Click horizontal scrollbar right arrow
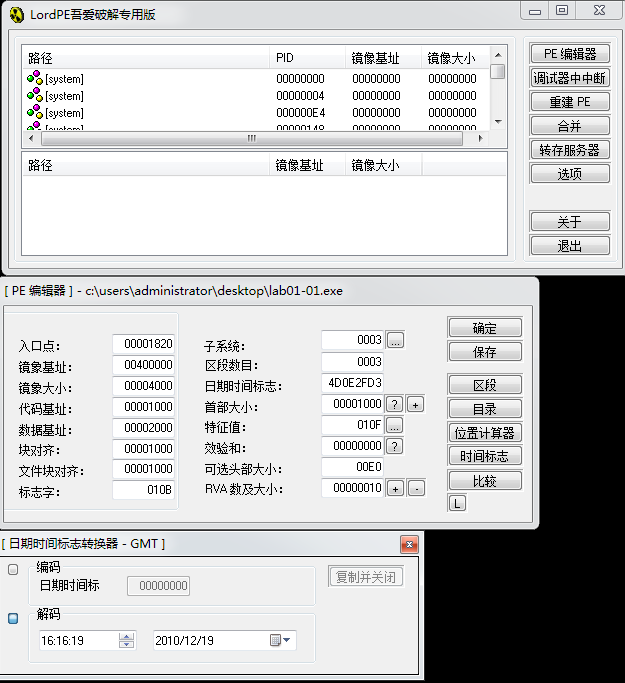 (x=480, y=139)
